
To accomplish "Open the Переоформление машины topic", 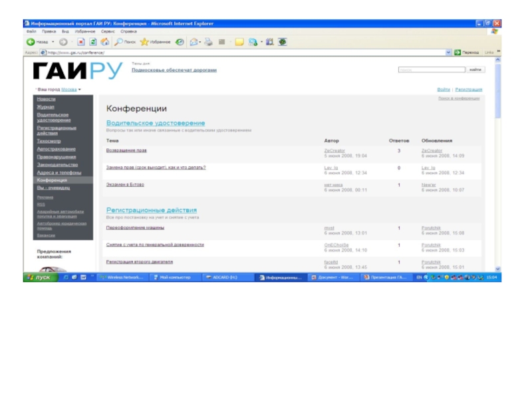I will pyautogui.click(x=135, y=227).
